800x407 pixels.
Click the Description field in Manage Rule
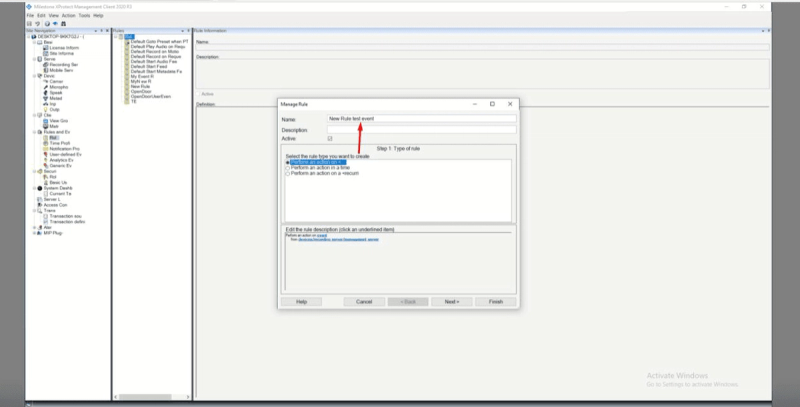pos(421,130)
